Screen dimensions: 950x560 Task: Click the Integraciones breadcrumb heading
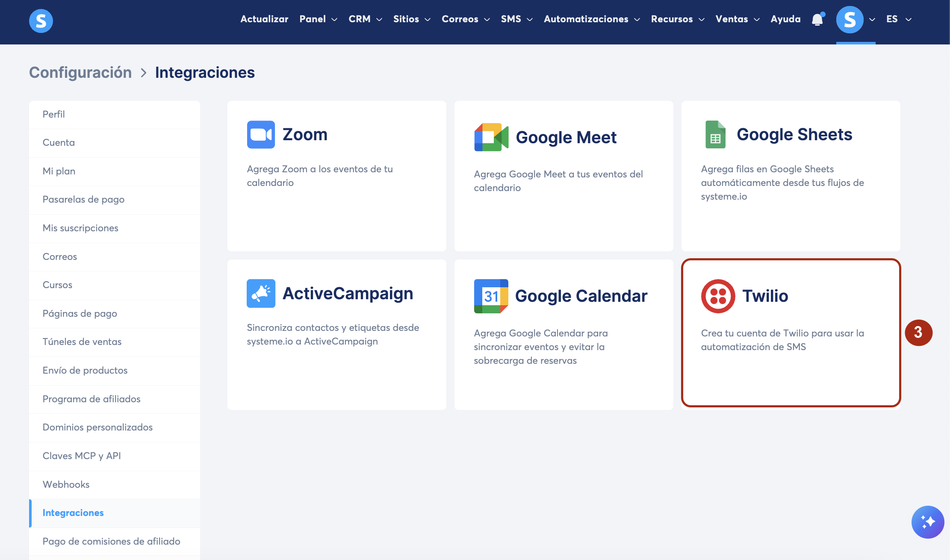click(x=205, y=73)
